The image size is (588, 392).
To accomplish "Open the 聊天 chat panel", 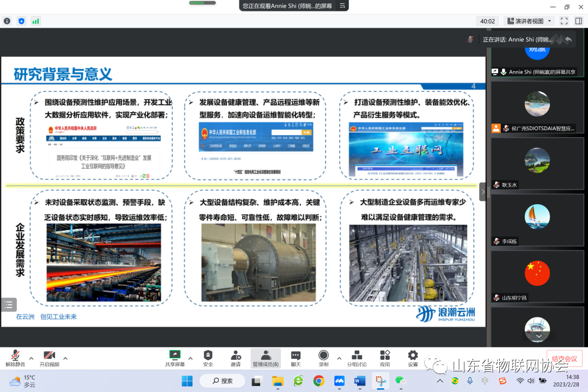I will click(296, 358).
